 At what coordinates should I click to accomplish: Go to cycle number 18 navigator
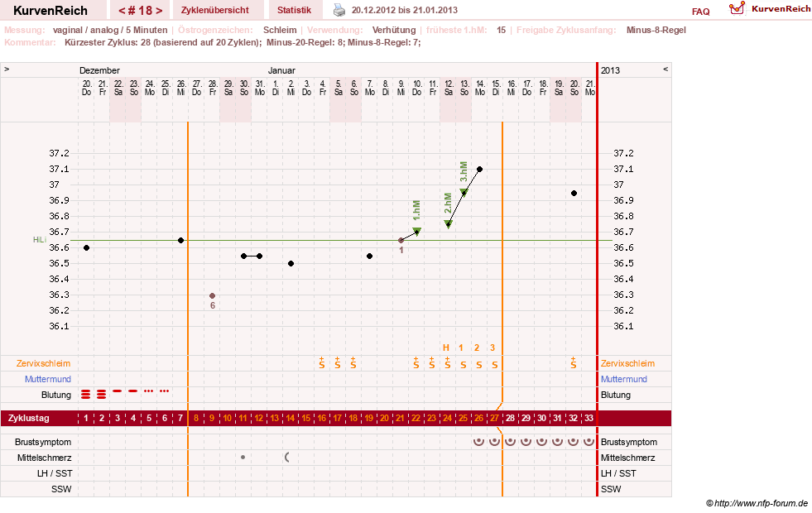141,11
